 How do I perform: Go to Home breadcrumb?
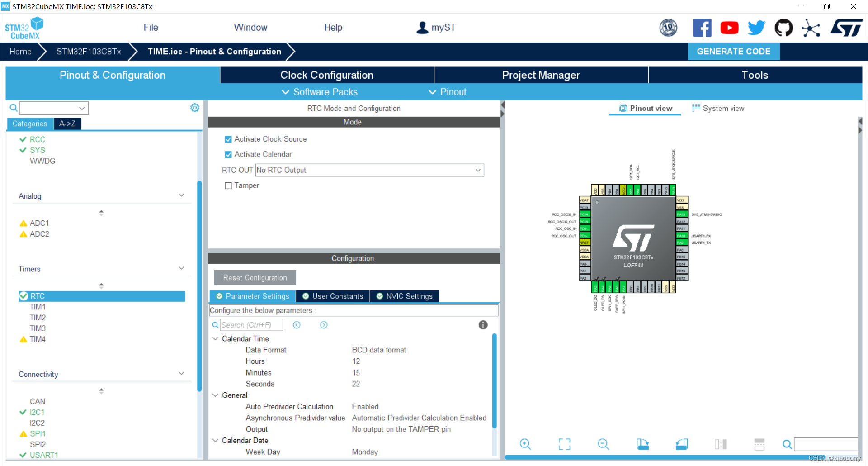point(20,52)
